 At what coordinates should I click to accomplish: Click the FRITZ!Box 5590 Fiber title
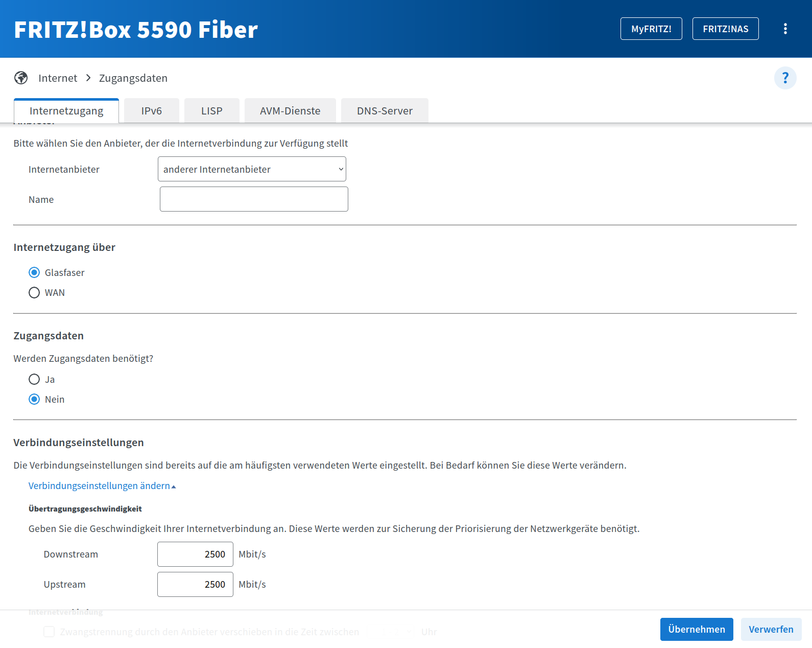point(136,30)
